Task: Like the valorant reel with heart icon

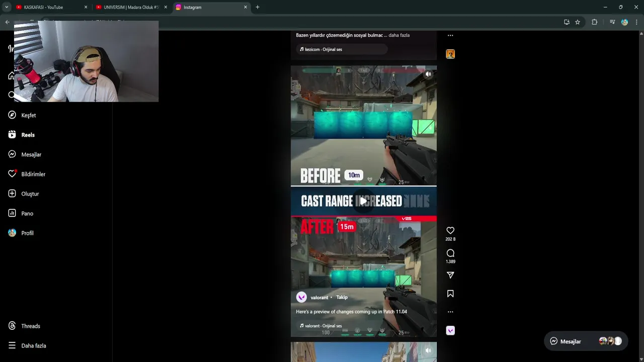Action: (x=450, y=230)
